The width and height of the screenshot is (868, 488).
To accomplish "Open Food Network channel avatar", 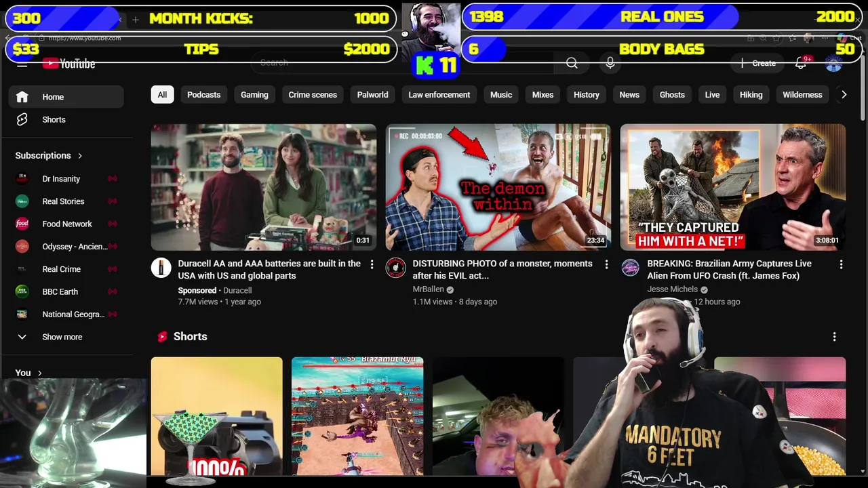I will (x=22, y=224).
